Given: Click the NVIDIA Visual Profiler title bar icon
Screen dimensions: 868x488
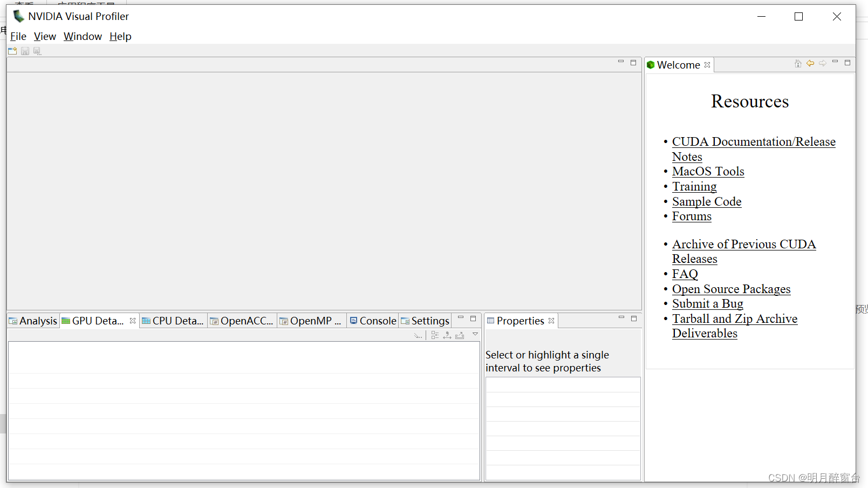Looking at the screenshot, I should (19, 16).
